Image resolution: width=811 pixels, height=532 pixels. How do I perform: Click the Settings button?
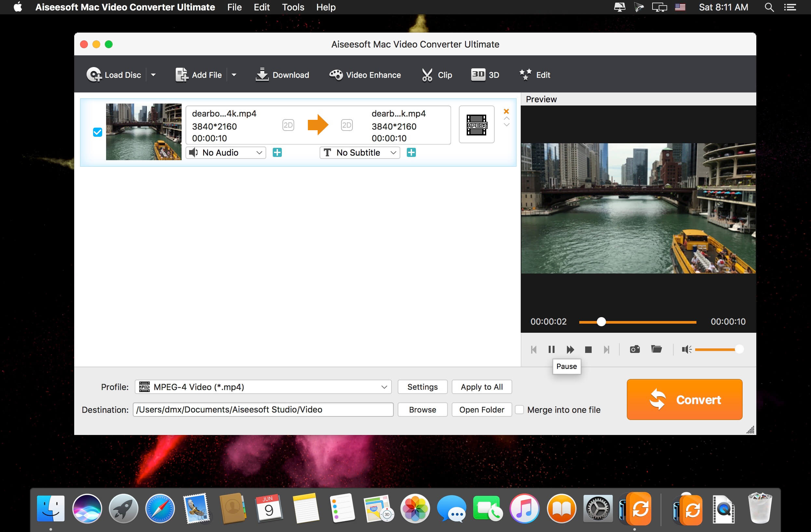tap(422, 386)
